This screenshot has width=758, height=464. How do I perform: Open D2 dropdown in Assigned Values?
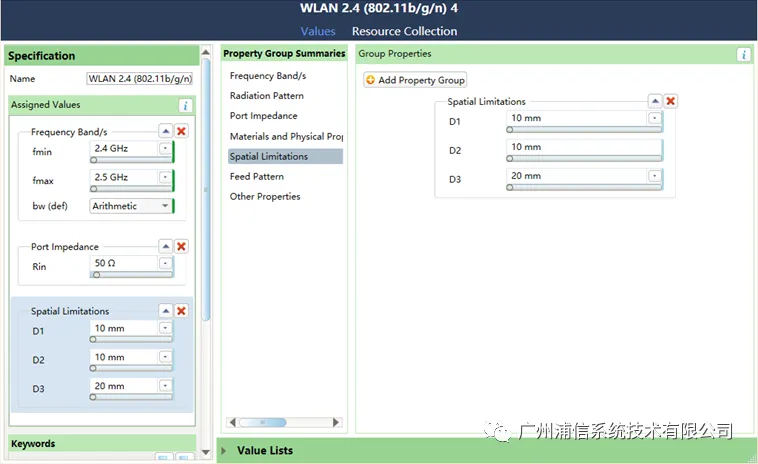tap(165, 357)
